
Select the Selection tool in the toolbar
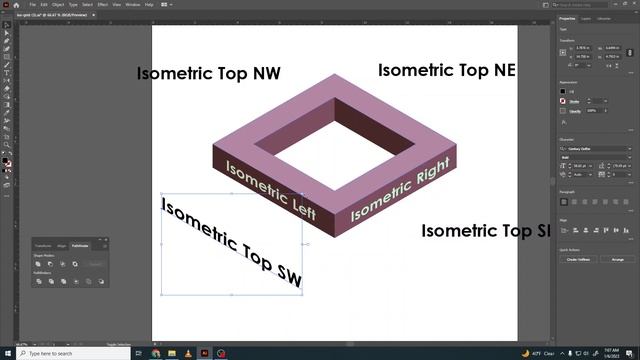click(x=7, y=25)
